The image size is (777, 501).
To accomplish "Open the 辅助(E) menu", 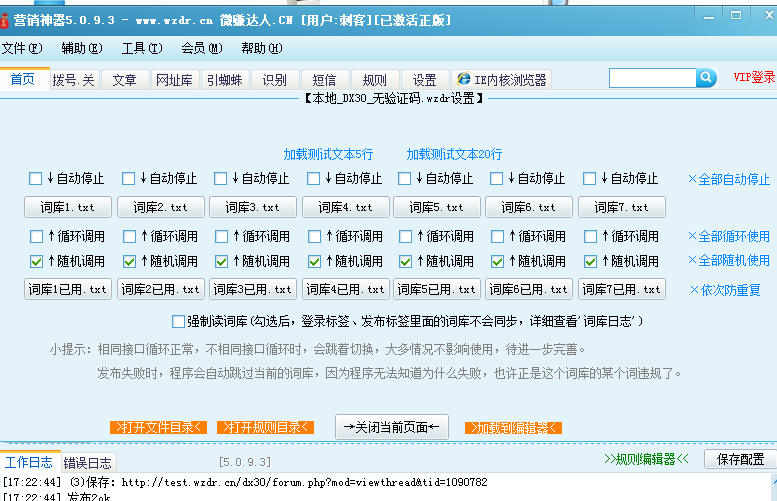I will tap(82, 48).
